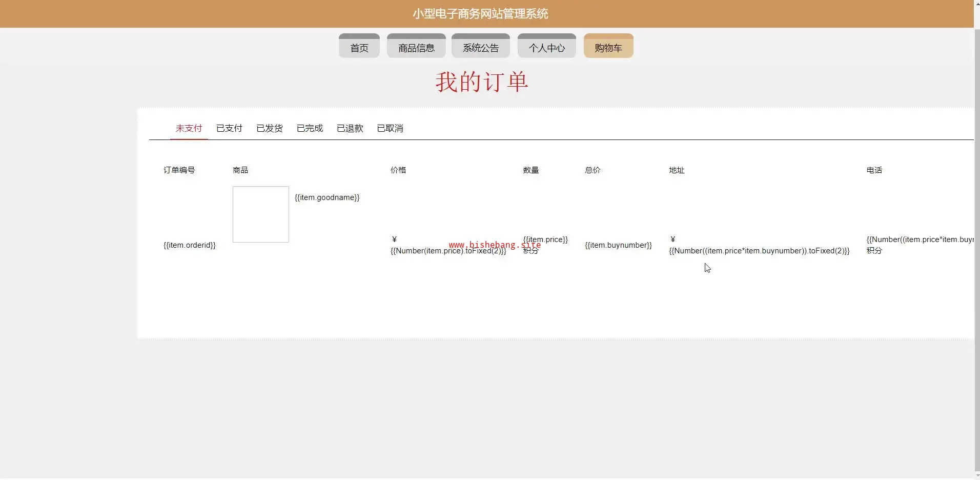Navigate to 个人中心

click(546, 48)
